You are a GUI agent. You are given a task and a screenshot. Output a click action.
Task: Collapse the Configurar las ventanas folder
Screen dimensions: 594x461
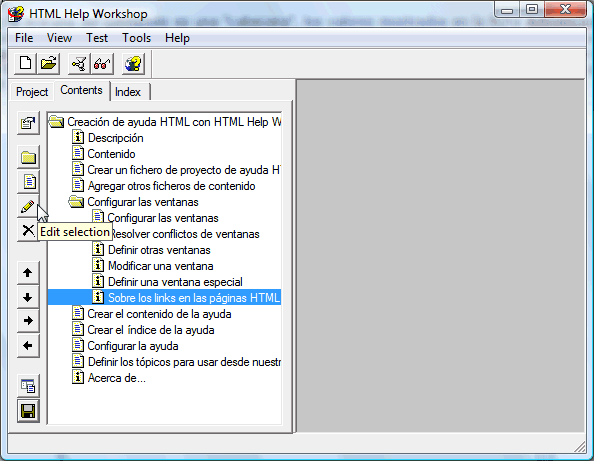[x=76, y=202]
